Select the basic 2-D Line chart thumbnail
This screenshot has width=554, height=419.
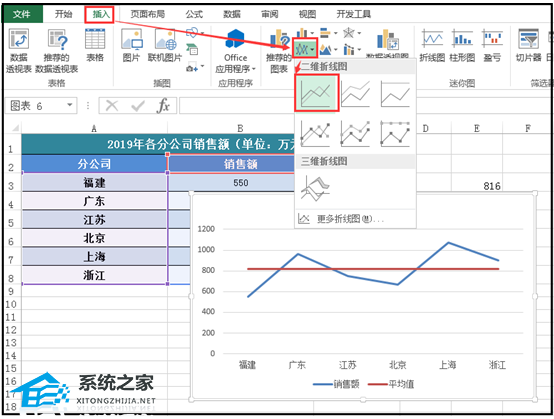[x=316, y=93]
